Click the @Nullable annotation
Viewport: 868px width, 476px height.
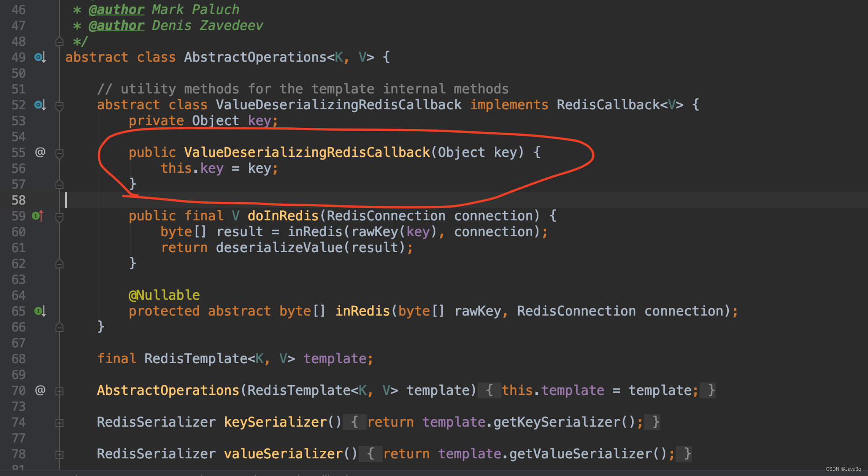point(164,295)
